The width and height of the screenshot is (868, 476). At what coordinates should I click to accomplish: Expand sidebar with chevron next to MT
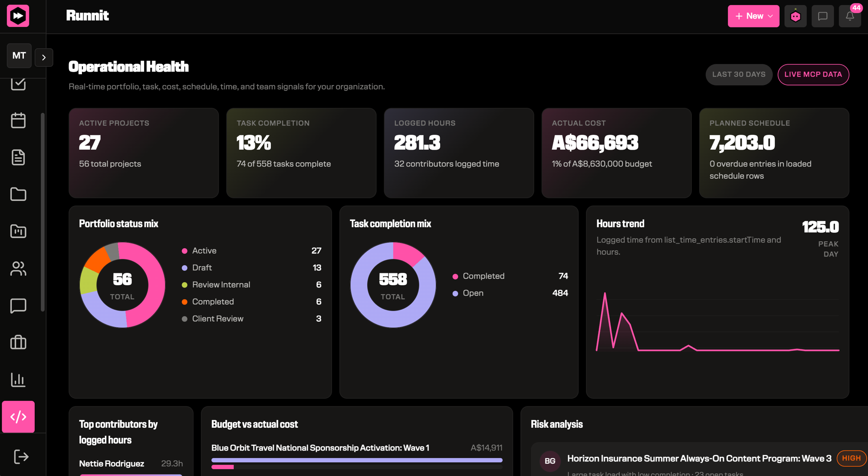pos(44,57)
